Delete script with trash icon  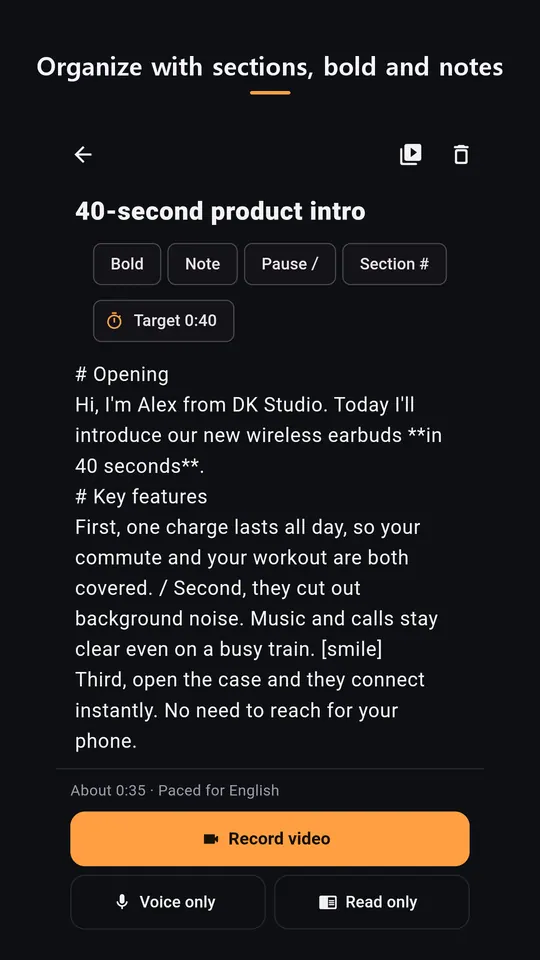[x=461, y=154]
